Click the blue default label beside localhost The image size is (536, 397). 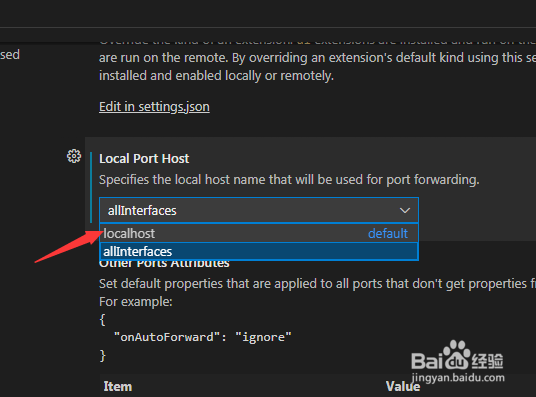tap(388, 234)
